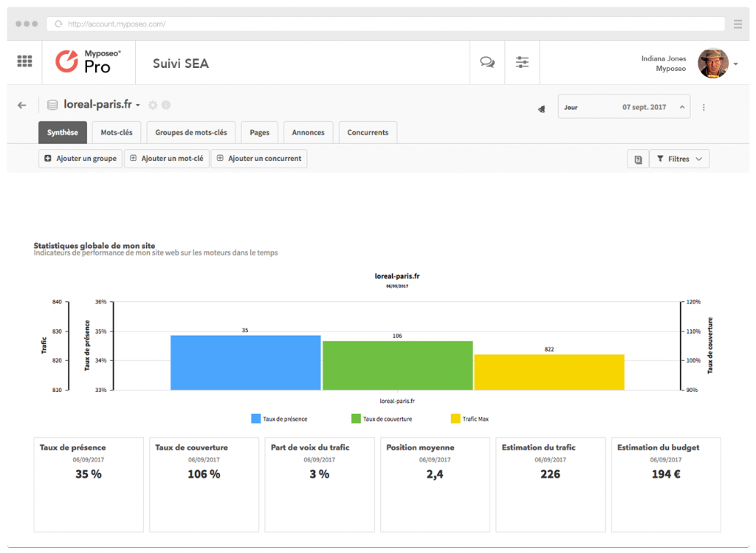Click the megaphone announcement icon
The height and width of the screenshot is (553, 756).
point(541,109)
